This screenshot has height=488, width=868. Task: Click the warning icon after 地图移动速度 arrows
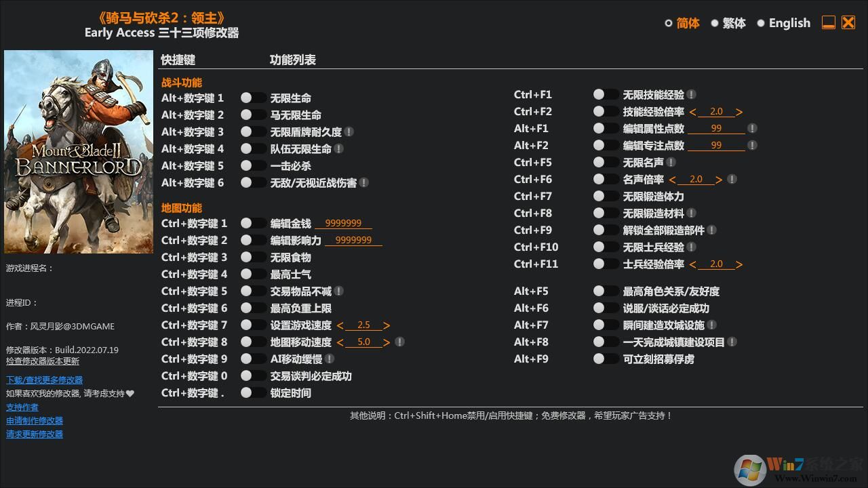(x=400, y=342)
